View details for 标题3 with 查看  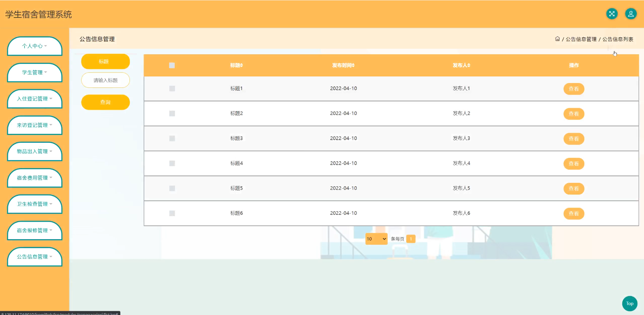point(574,139)
